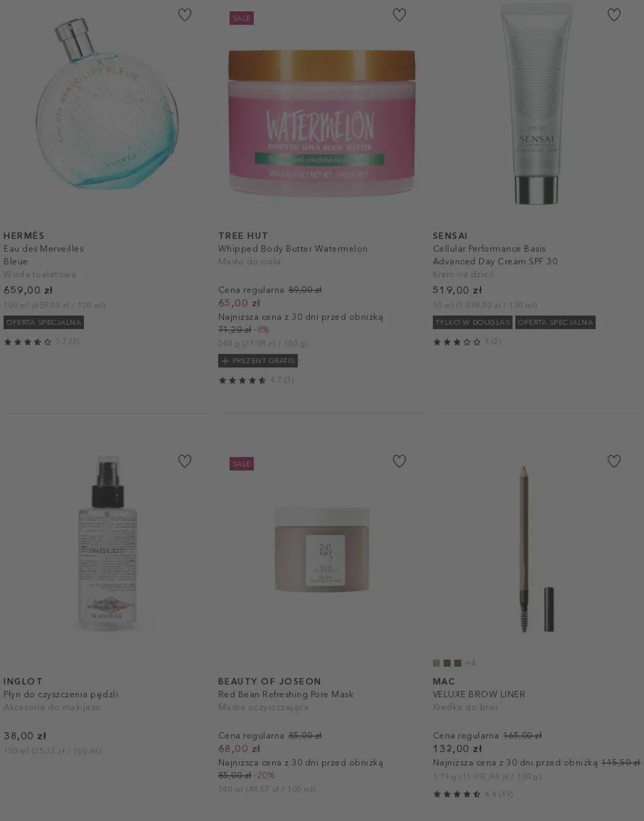Choose the third MAC brow liner shade

coord(457,663)
